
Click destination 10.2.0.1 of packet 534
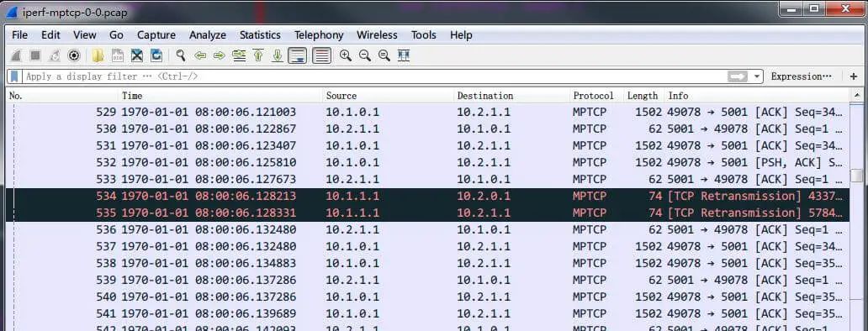[484, 197]
